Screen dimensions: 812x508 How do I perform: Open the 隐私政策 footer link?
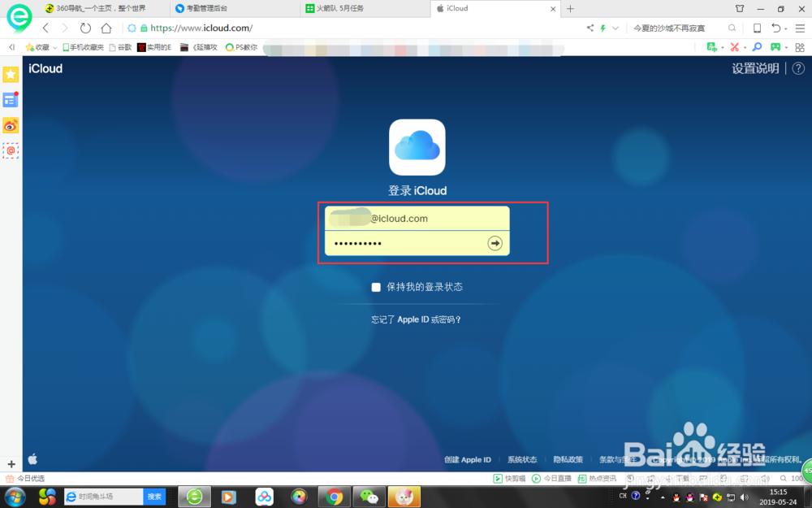point(568,460)
